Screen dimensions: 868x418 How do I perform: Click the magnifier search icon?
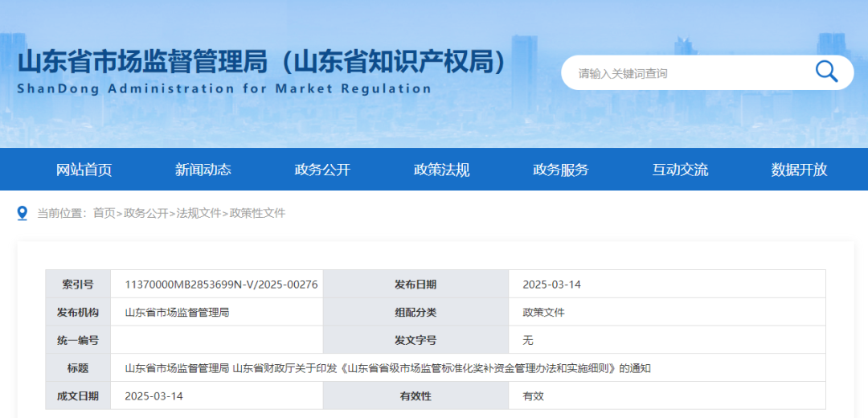coord(826,72)
